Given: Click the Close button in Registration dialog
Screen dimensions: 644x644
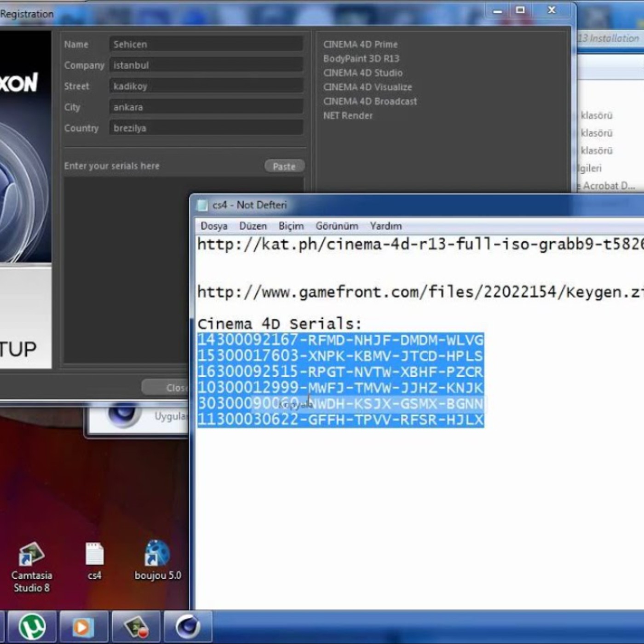Looking at the screenshot, I should 166,388.
